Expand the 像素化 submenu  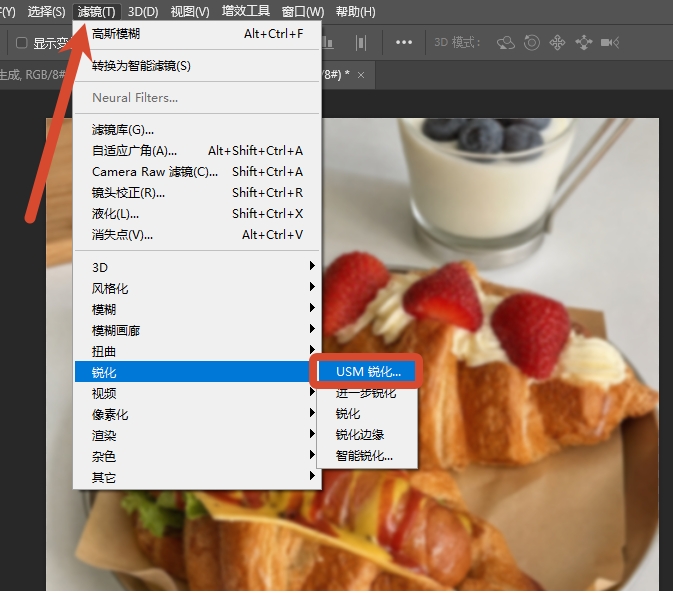tap(197, 414)
